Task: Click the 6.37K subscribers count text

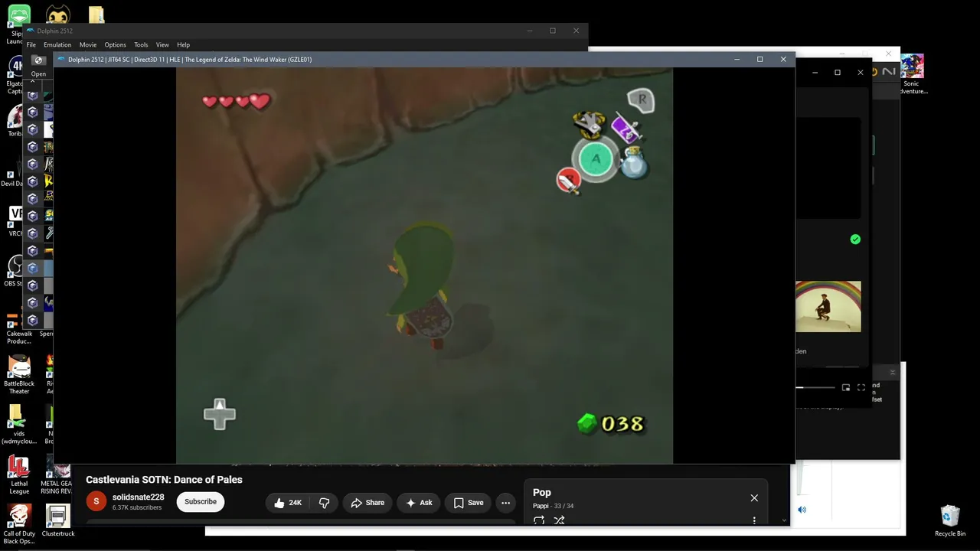Action: pos(137,508)
